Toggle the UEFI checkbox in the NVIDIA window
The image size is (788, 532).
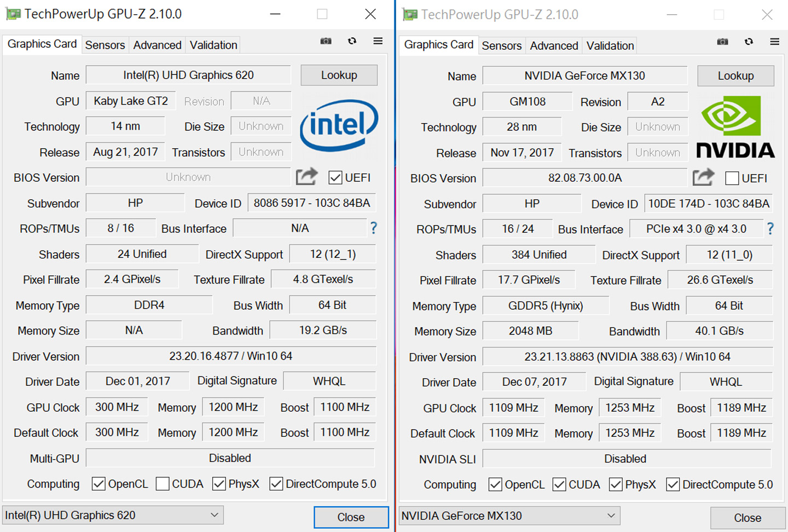click(732, 178)
